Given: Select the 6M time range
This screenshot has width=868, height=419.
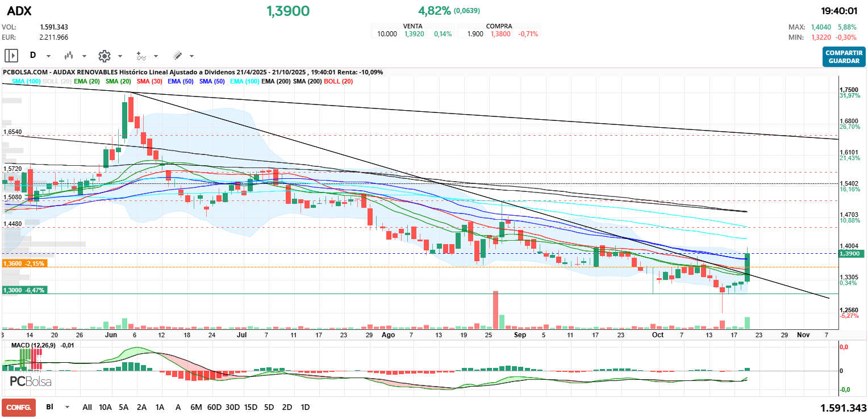Looking at the screenshot, I should [x=196, y=407].
